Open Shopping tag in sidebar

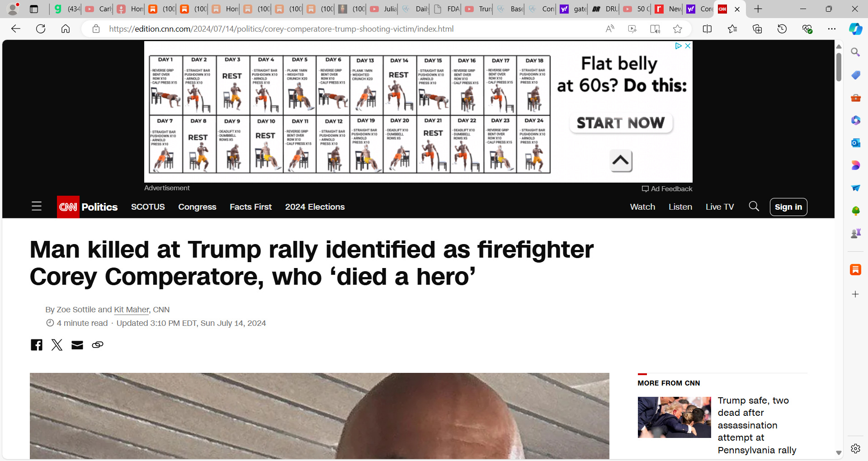[855, 75]
